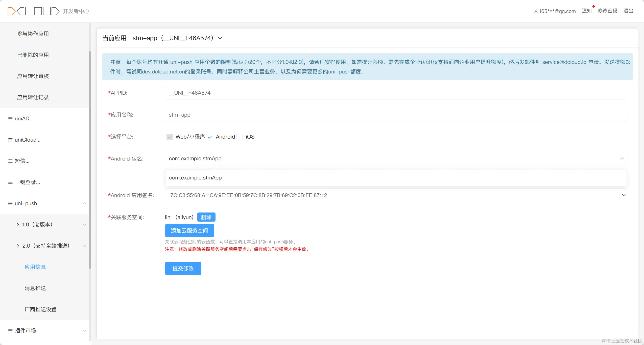This screenshot has width=644, height=345.
Task: Open 厂商推送设置 in the sidebar
Action: [40, 309]
